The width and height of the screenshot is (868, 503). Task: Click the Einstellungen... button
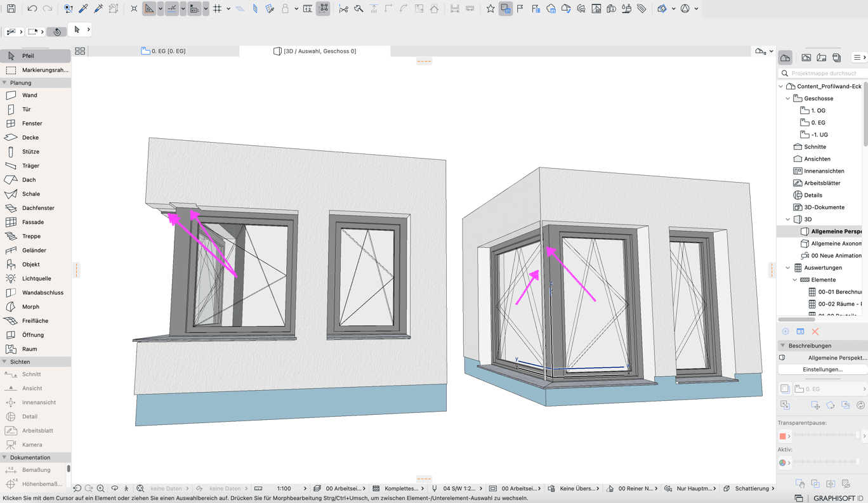[x=822, y=369]
